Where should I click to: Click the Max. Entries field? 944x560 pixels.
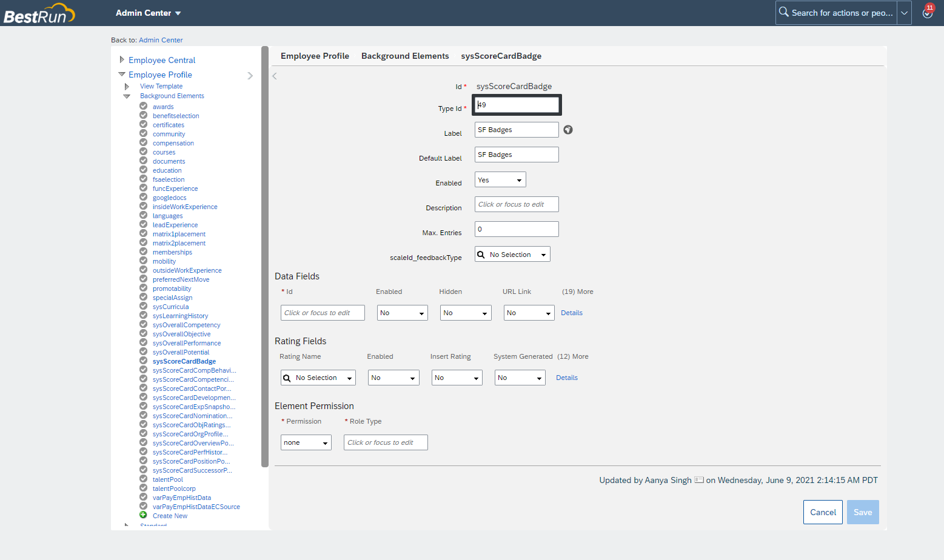pyautogui.click(x=517, y=229)
